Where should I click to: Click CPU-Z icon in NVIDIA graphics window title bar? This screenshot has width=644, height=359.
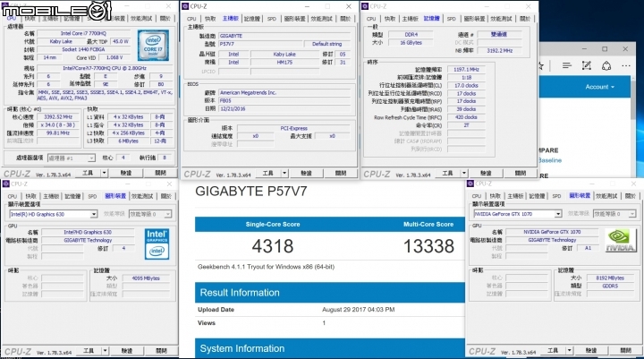coord(470,184)
